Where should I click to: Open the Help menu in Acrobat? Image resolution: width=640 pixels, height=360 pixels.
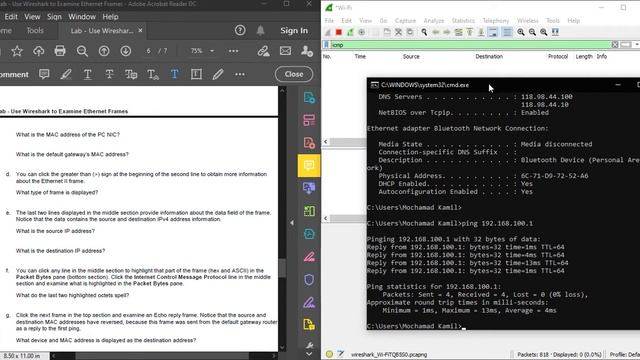pyautogui.click(x=110, y=17)
